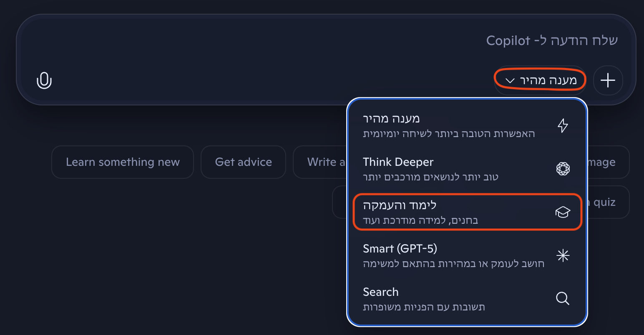Viewport: 644px width, 335px height.
Task: Click the plus attachment button
Action: point(608,80)
